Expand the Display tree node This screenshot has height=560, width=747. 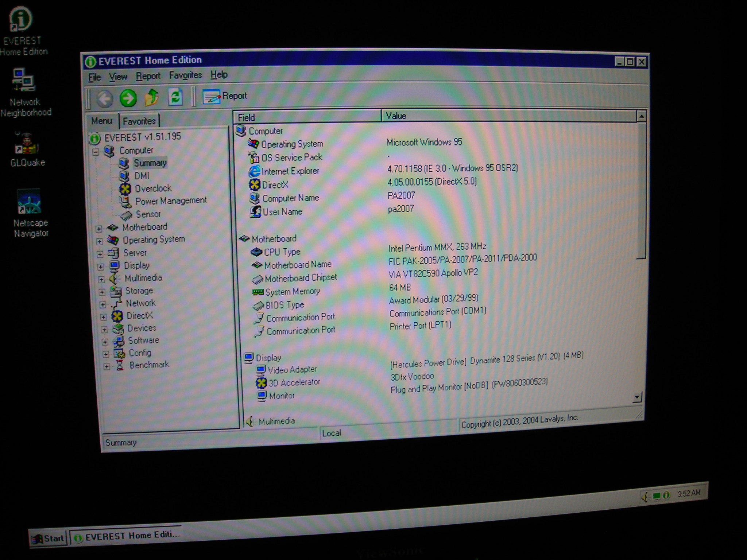click(x=101, y=267)
